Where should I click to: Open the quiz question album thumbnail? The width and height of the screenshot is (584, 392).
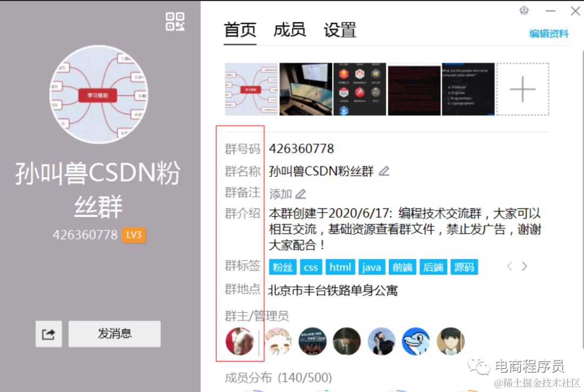(468, 89)
